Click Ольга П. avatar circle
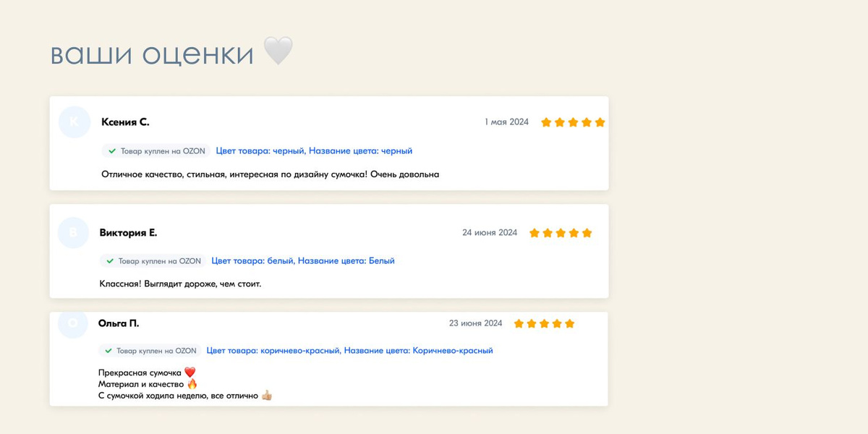The width and height of the screenshot is (868, 434). point(72,323)
